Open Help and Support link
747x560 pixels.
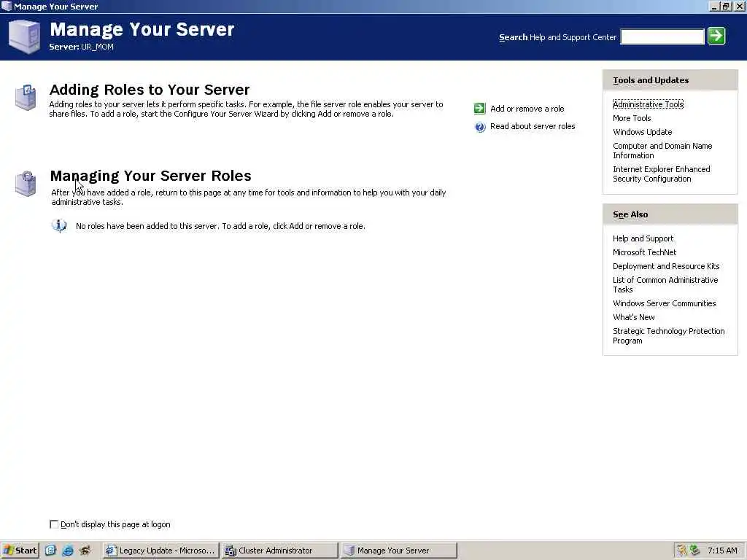tap(643, 238)
